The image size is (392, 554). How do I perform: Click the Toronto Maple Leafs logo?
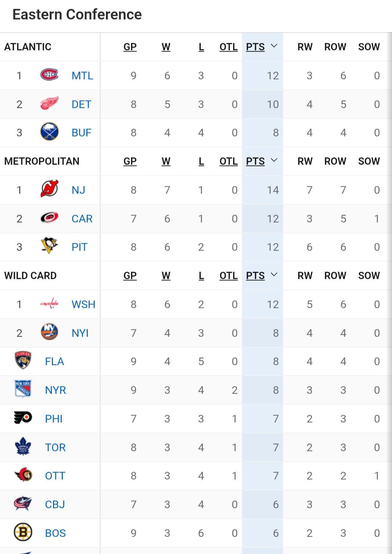click(x=23, y=447)
